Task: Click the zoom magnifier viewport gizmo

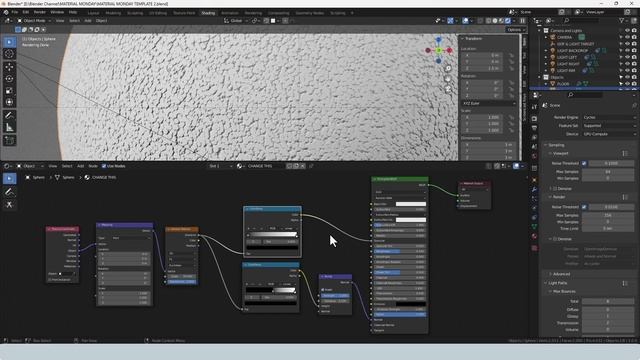Action: pyautogui.click(x=448, y=69)
